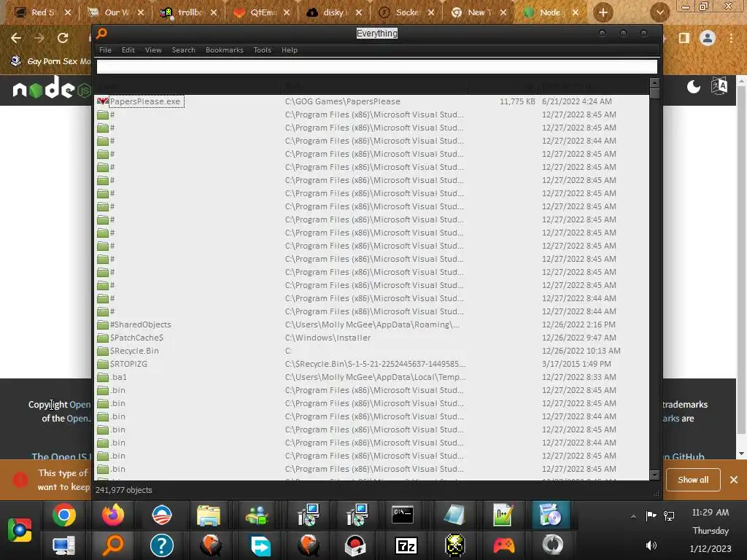Dismiss the Chrome download bar
747x560 pixels.
pos(734,480)
